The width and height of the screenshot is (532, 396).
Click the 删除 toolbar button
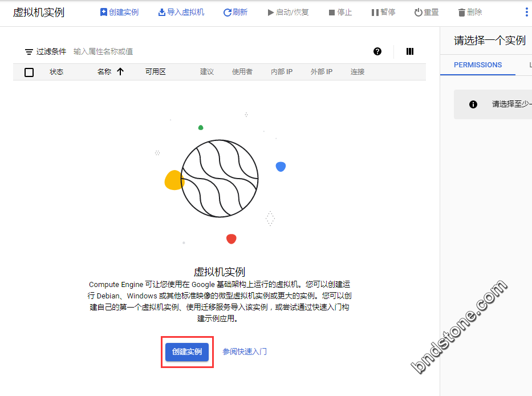(470, 12)
